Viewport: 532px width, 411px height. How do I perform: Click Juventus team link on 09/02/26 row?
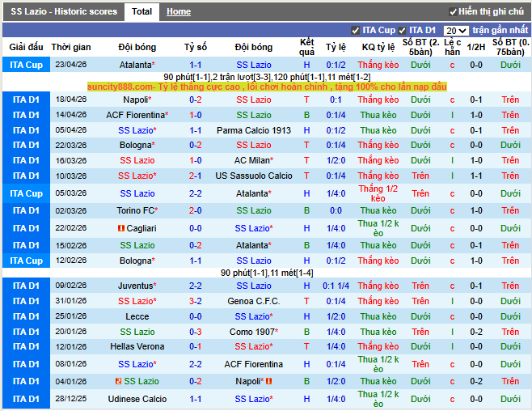tap(135, 286)
